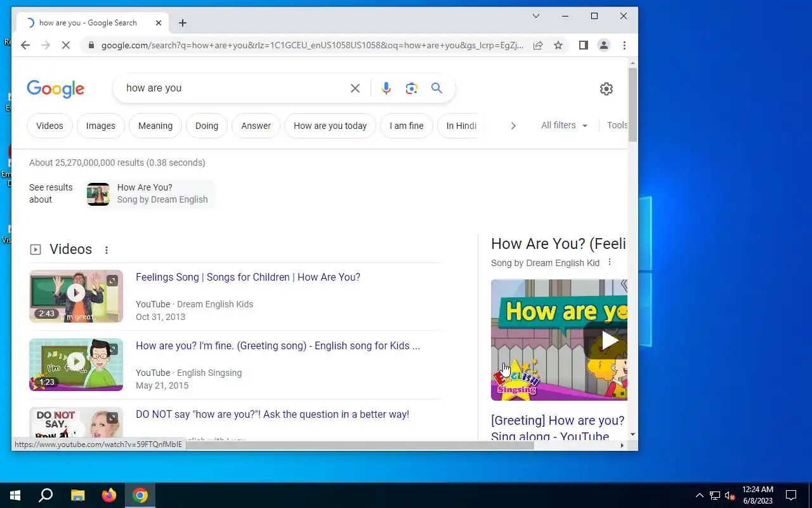The image size is (812, 508).
Task: Click Chrome icon in taskbar
Action: tap(140, 495)
